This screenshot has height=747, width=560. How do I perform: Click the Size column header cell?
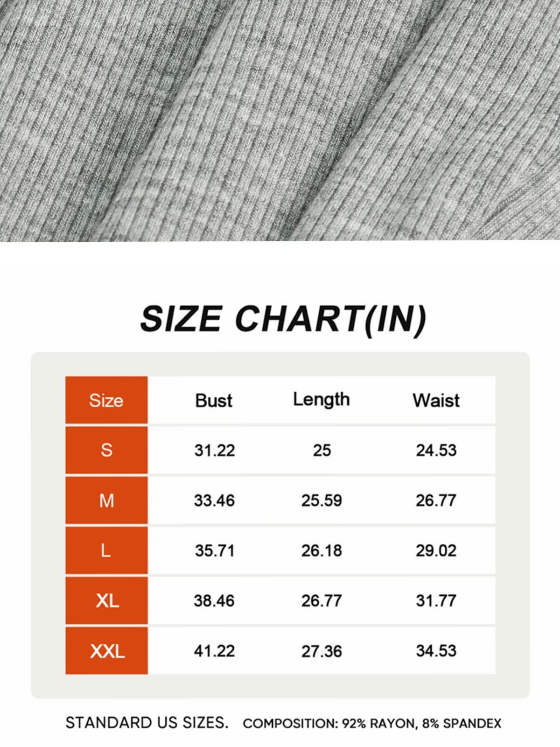(106, 400)
